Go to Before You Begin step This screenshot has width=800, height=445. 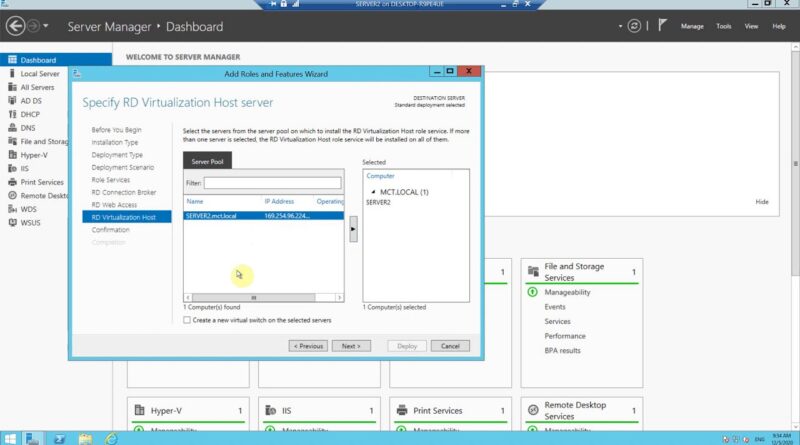pyautogui.click(x=116, y=130)
